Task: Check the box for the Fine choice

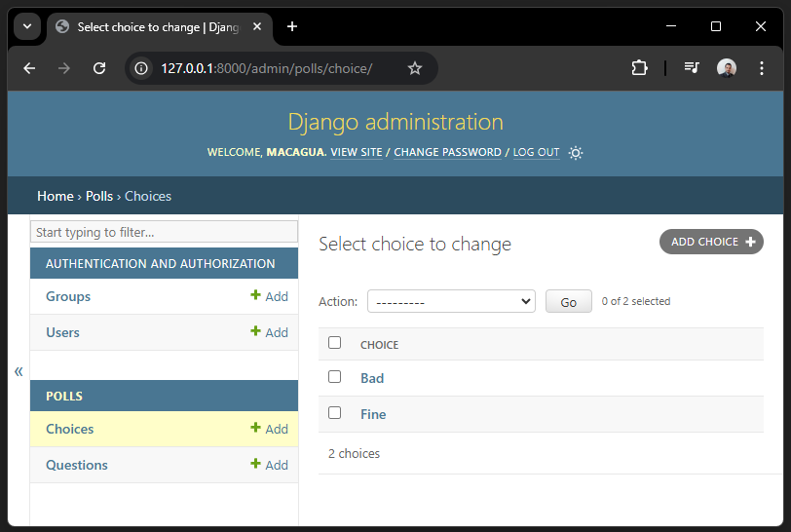Action: (334, 413)
